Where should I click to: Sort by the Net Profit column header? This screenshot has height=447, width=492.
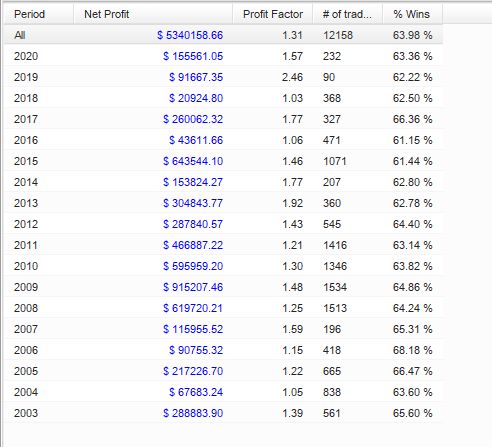153,14
